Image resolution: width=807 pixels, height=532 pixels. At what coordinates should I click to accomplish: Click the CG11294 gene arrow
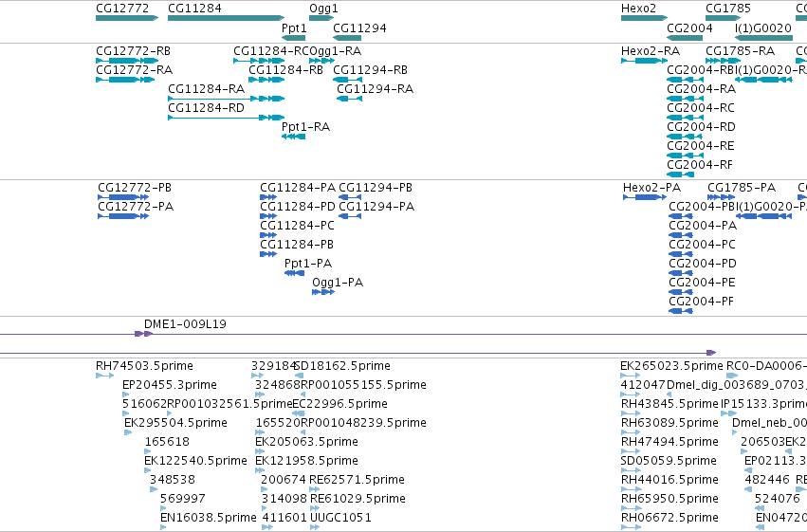click(x=347, y=38)
